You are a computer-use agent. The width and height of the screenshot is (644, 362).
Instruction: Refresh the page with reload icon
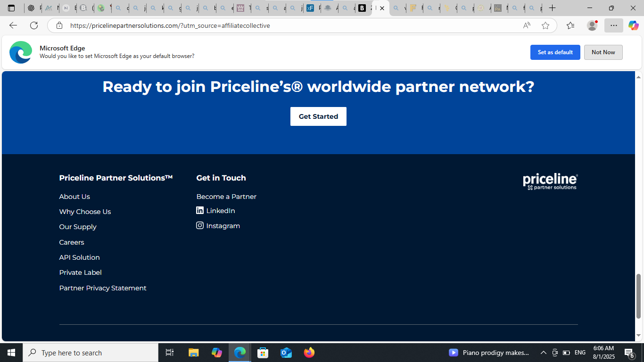(34, 25)
